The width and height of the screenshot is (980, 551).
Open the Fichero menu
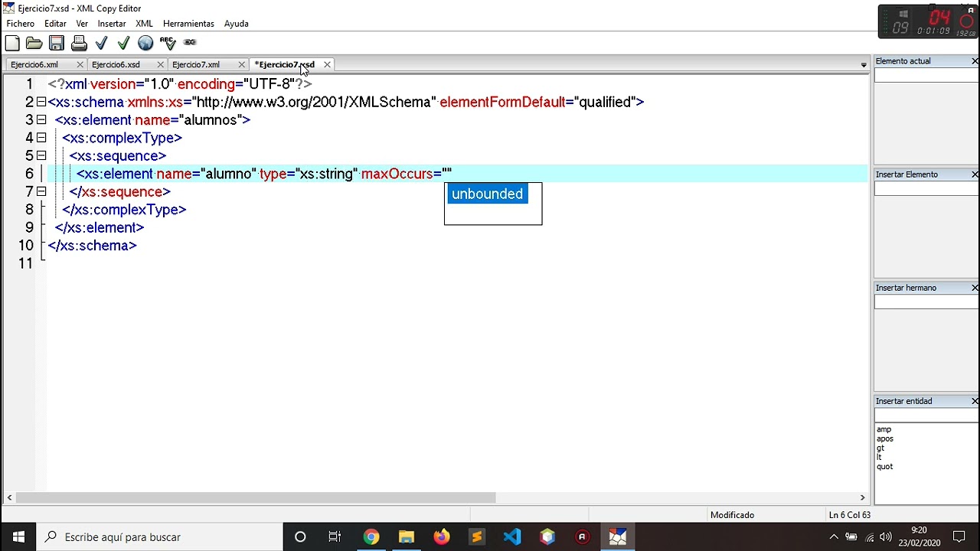21,24
